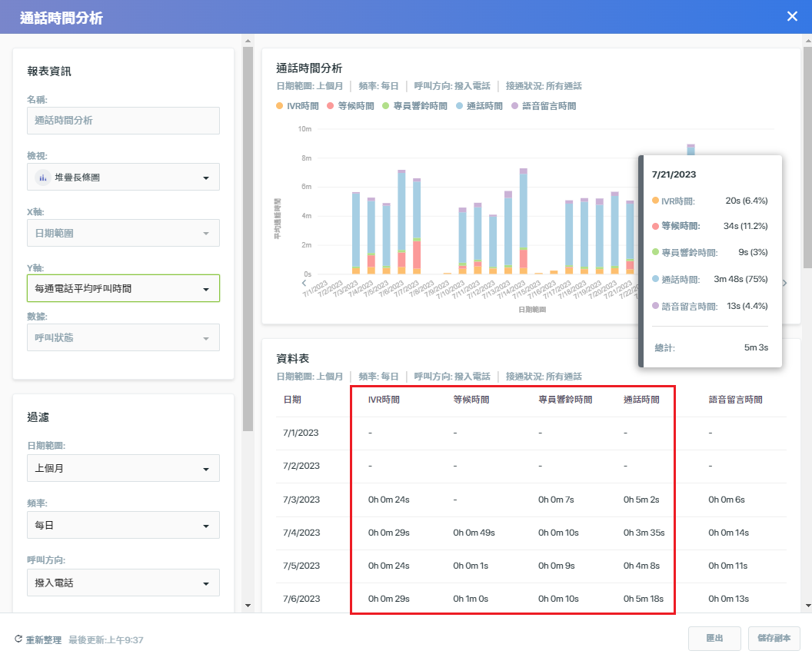Click the 重新整理 link text
The height and width of the screenshot is (664, 812).
click(44, 639)
